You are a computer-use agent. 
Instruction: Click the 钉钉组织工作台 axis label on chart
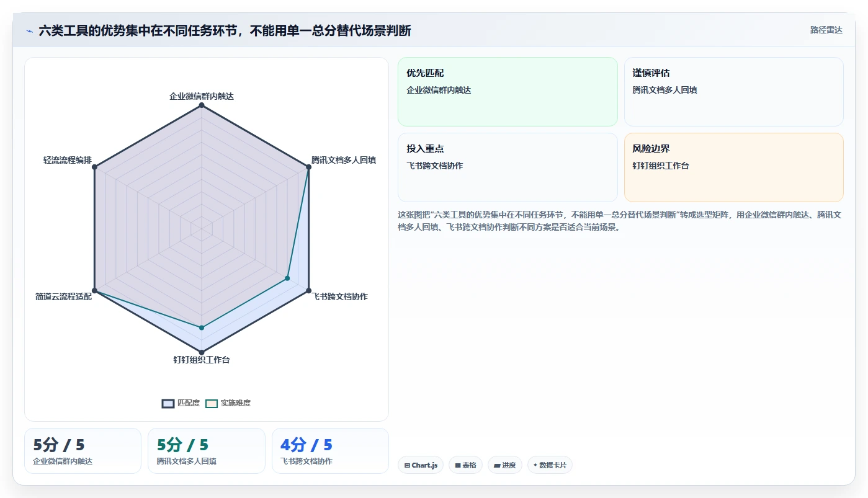(202, 360)
